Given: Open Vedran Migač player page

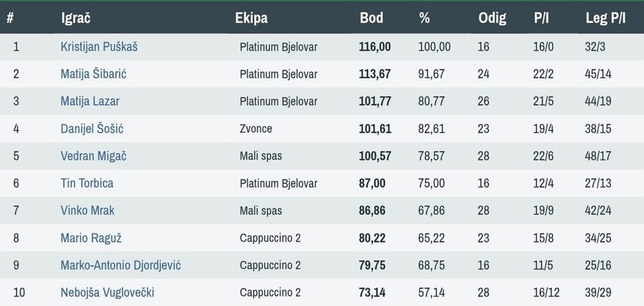Looking at the screenshot, I should coord(93,156).
